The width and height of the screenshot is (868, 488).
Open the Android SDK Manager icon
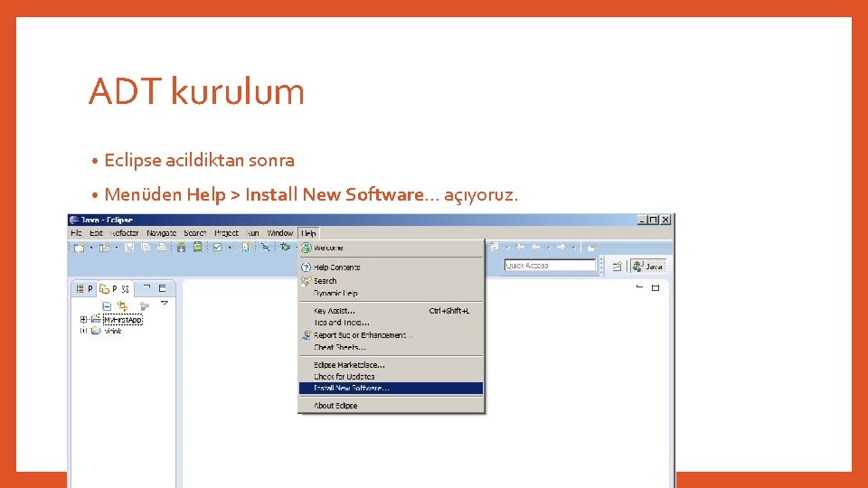[181, 248]
